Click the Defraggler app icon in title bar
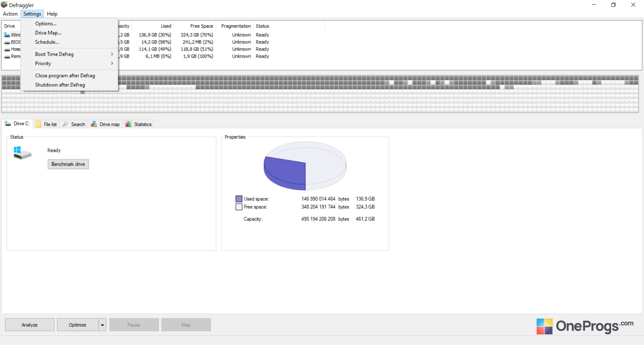This screenshot has width=644, height=345. pyautogui.click(x=4, y=5)
